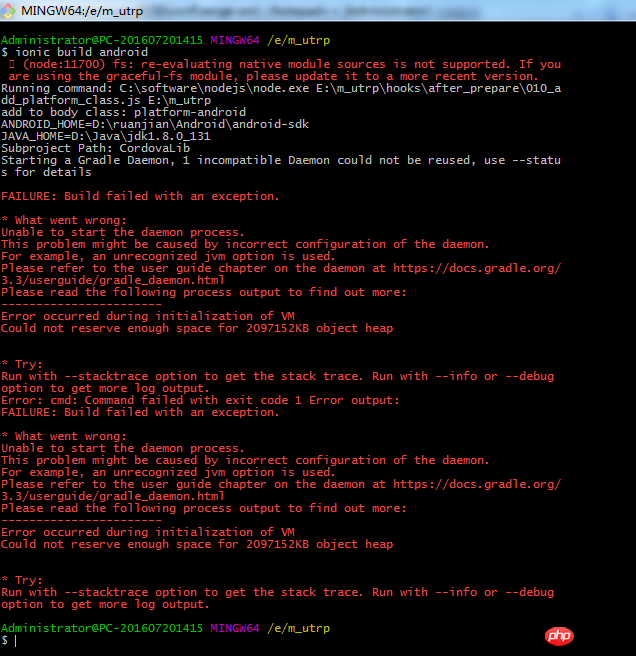Image resolution: width=636 pixels, height=656 pixels.
Task: Click 'Error: cmd: Command failed with exit code 1'
Action: click(x=200, y=400)
